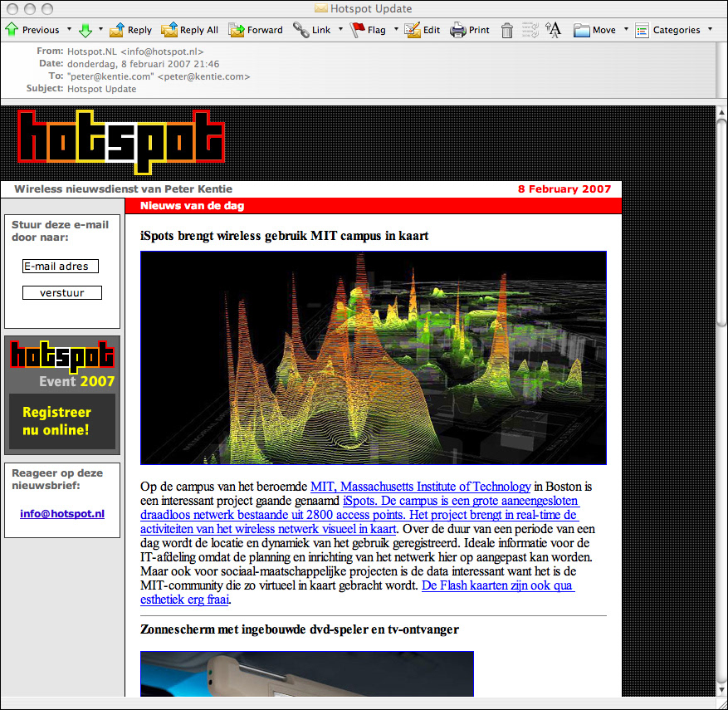Click the E-mail adres input field
Screen dimensions: 728x710
click(x=61, y=266)
